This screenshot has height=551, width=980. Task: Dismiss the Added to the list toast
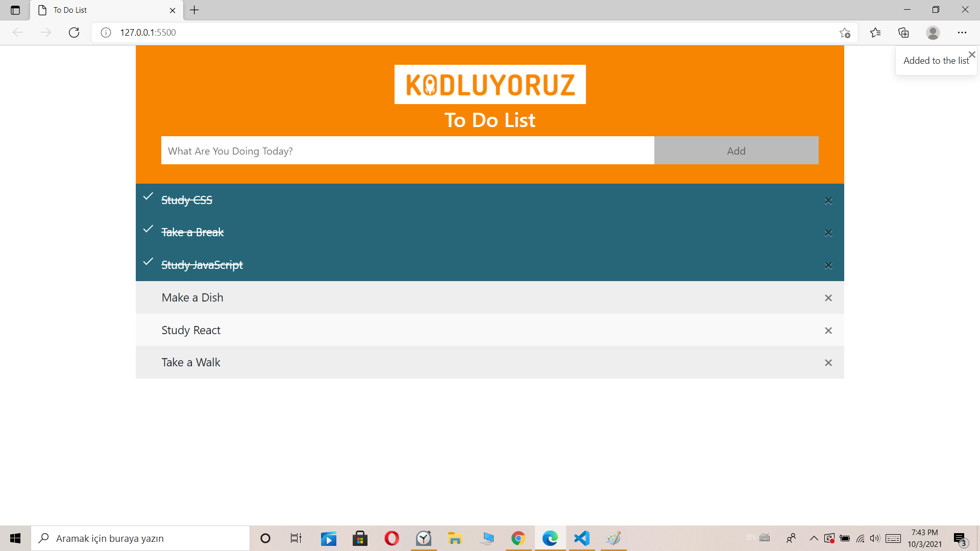point(972,55)
